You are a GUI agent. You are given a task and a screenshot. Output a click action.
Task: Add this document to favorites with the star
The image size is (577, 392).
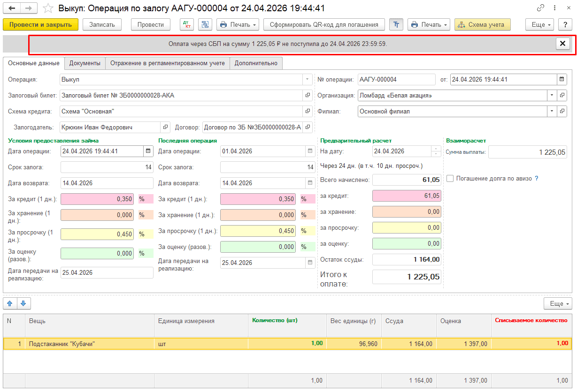48,8
